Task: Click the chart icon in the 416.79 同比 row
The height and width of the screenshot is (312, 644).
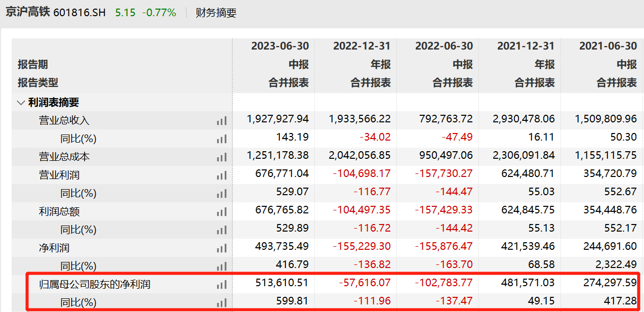Action: [221, 266]
